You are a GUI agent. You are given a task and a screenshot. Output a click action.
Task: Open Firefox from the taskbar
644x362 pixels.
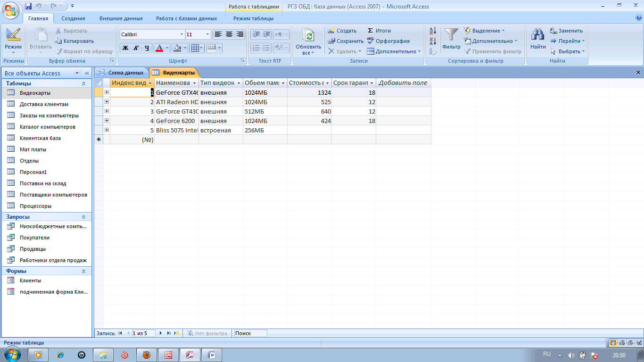point(147,355)
